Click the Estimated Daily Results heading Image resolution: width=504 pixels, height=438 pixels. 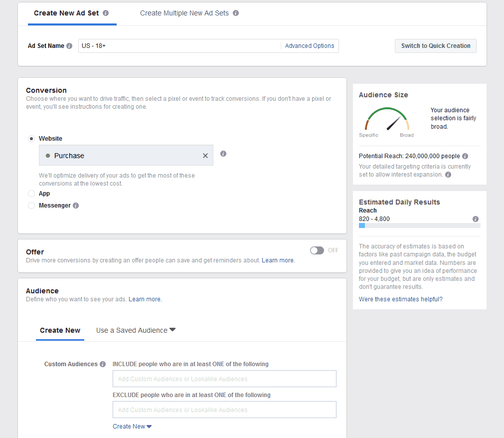tap(399, 202)
